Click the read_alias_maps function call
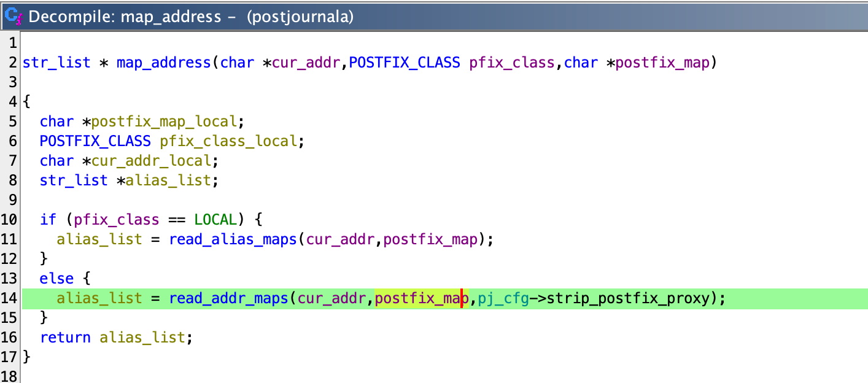 click(x=233, y=239)
